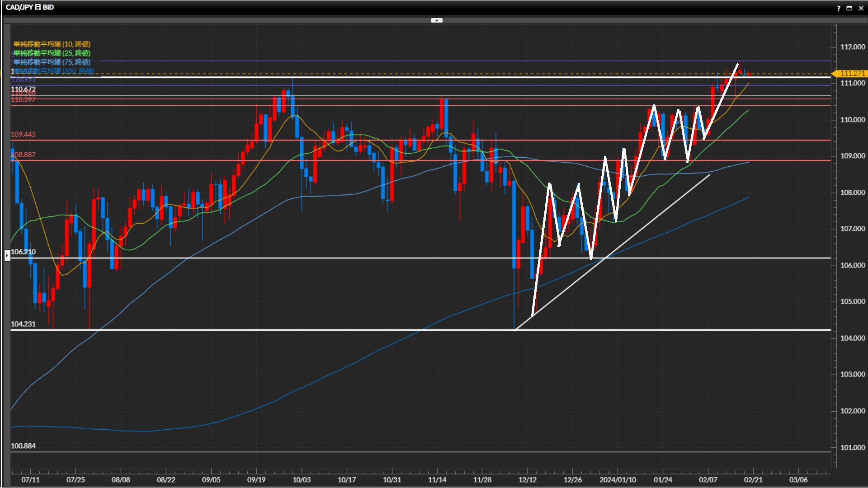Viewport: 868px width, 488px height.
Task: Expand the top toolbar dropdown arrow
Action: coord(437,20)
